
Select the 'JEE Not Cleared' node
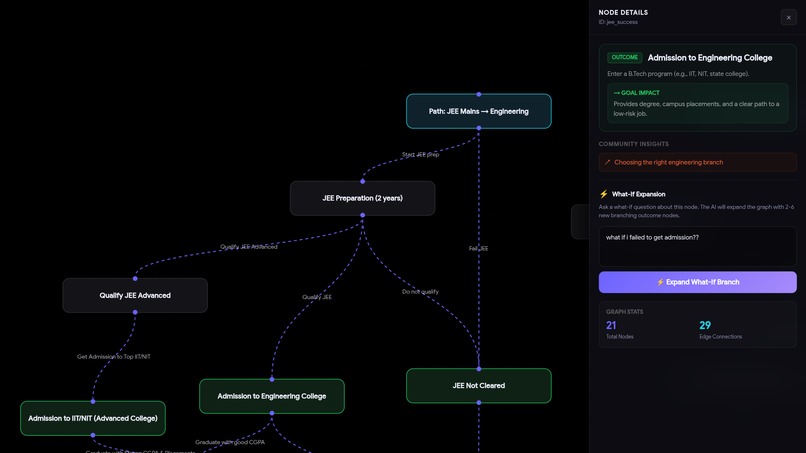click(479, 386)
